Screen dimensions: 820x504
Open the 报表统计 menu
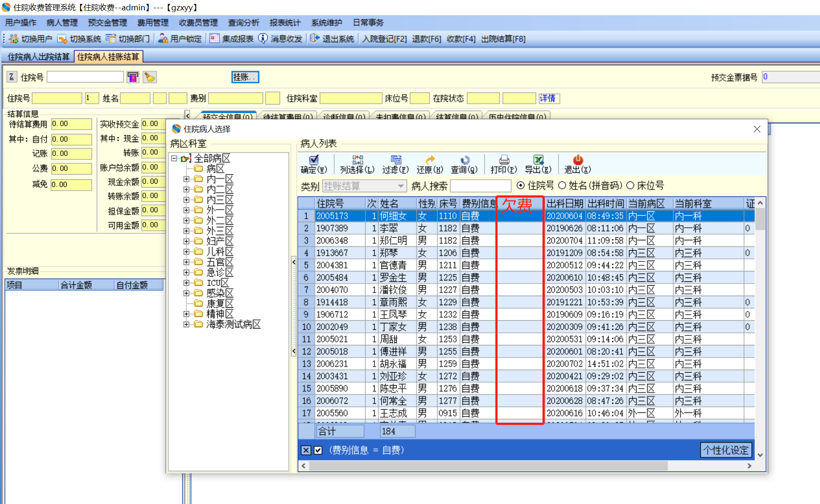click(285, 23)
